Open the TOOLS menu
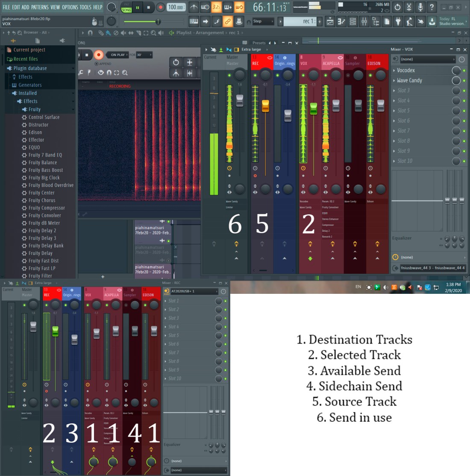 pyautogui.click(x=85, y=7)
